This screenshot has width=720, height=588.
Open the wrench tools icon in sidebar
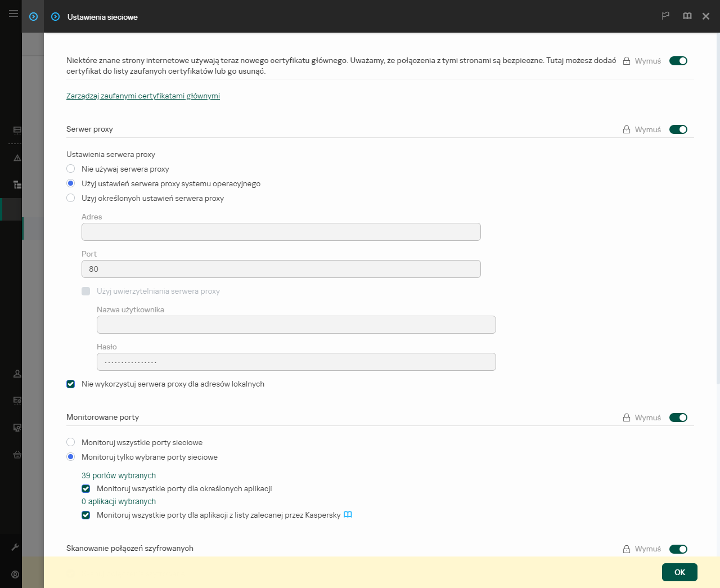(x=16, y=546)
